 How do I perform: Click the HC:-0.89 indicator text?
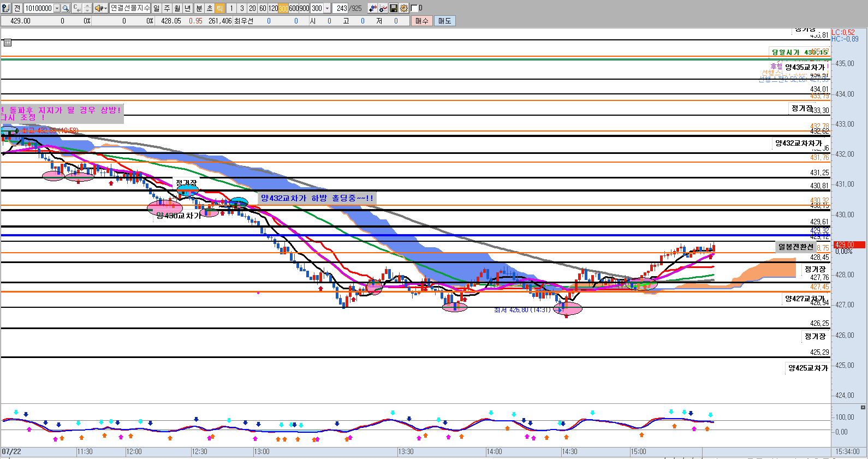[x=845, y=39]
